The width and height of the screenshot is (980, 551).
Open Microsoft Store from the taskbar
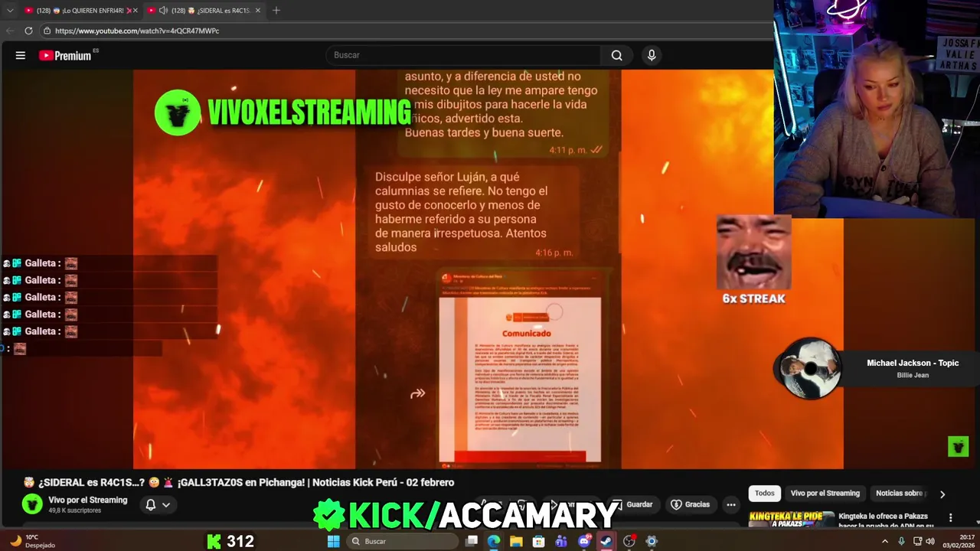click(x=539, y=541)
